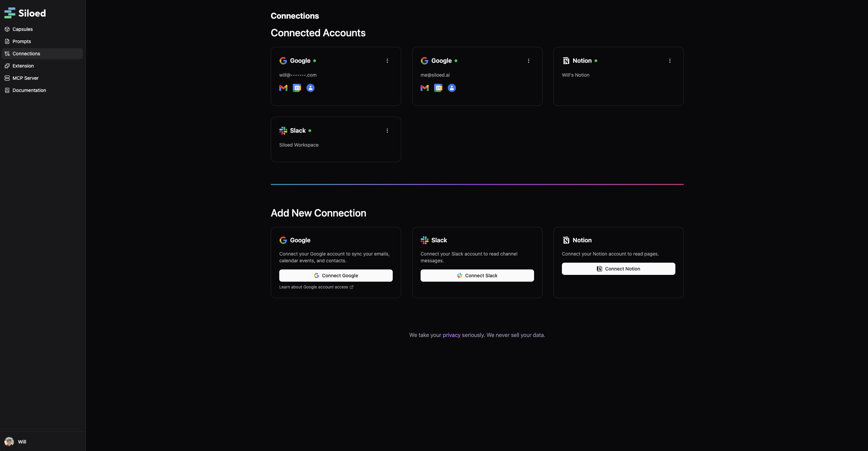The image size is (868, 451).
Task: Click the Connect Notion button
Action: [x=618, y=268]
